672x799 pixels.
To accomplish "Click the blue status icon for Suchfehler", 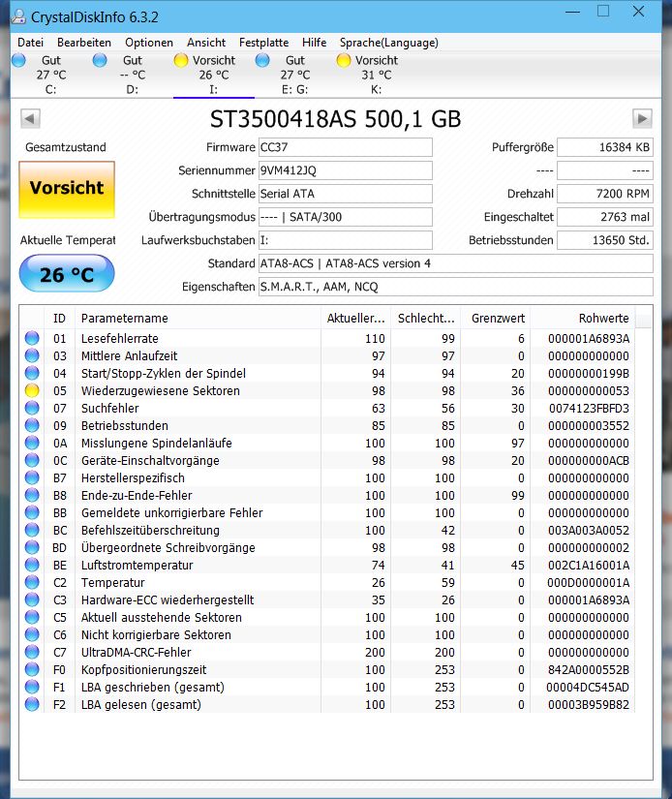I will (x=32, y=408).
